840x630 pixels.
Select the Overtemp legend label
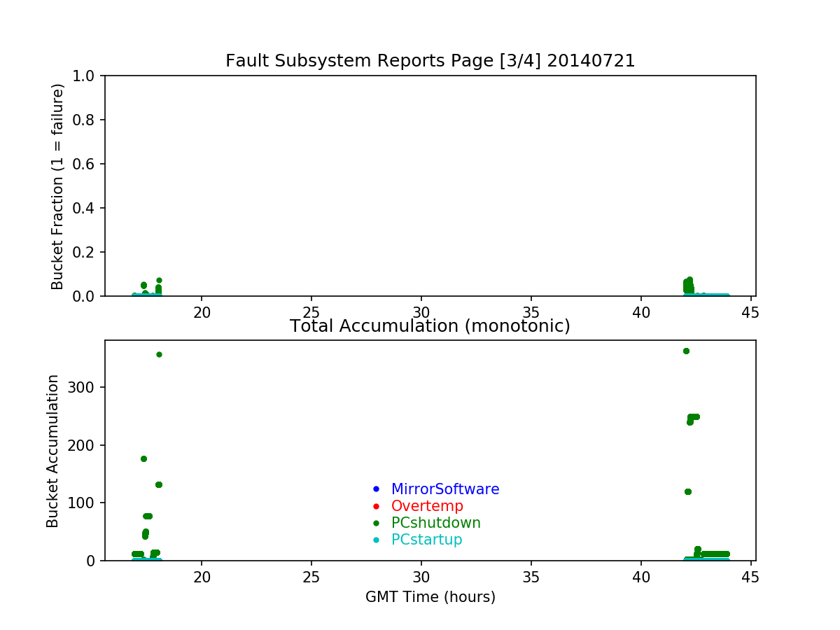pyautogui.click(x=427, y=506)
